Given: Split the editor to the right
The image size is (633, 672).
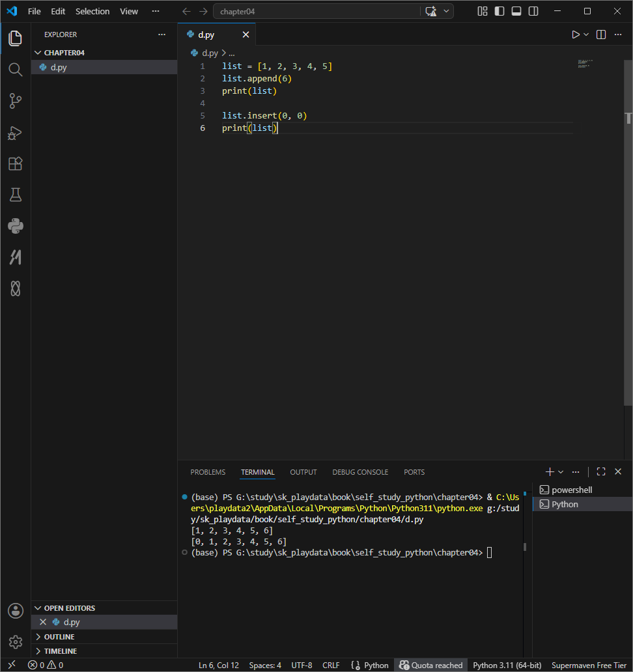Looking at the screenshot, I should (x=601, y=35).
